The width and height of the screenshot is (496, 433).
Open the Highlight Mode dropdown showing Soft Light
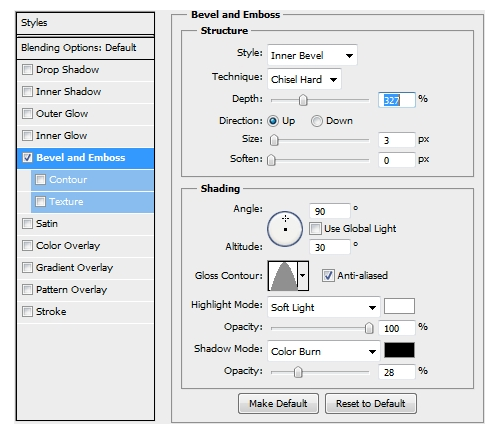324,307
